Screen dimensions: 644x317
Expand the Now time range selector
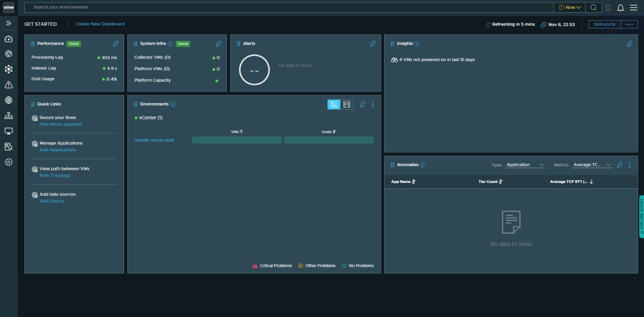click(x=570, y=8)
